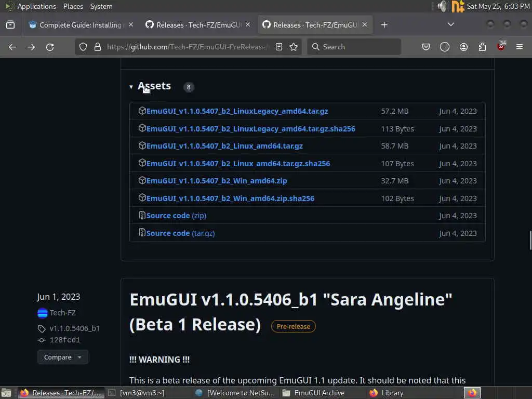
Task: Toggle reader view icon in address bar
Action: pyautogui.click(x=279, y=47)
